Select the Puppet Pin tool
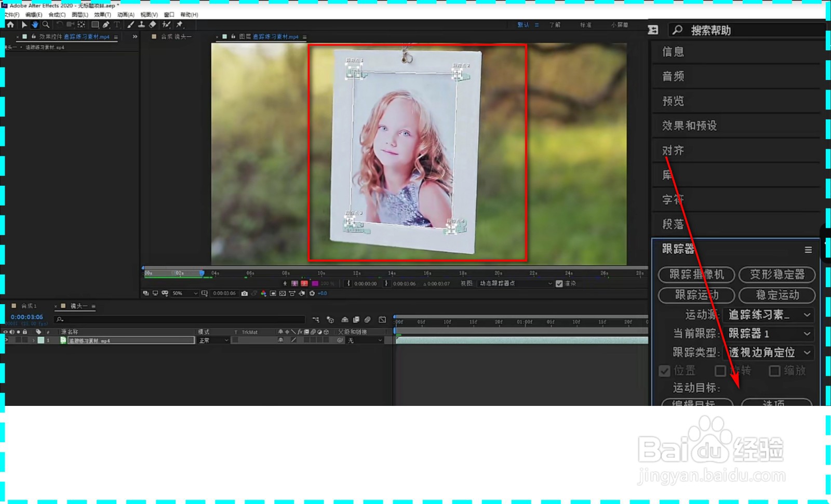 coord(180,24)
